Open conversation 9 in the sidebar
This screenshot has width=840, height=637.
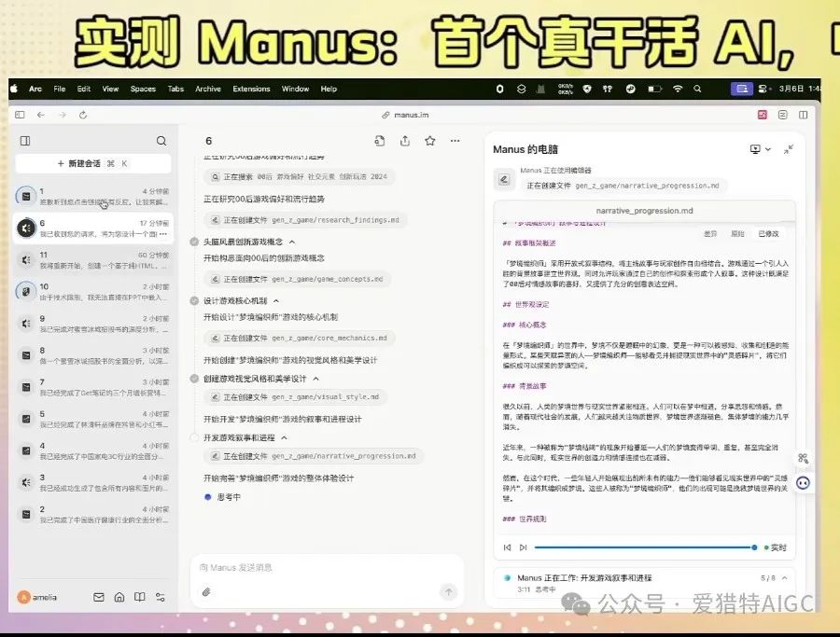(x=93, y=324)
